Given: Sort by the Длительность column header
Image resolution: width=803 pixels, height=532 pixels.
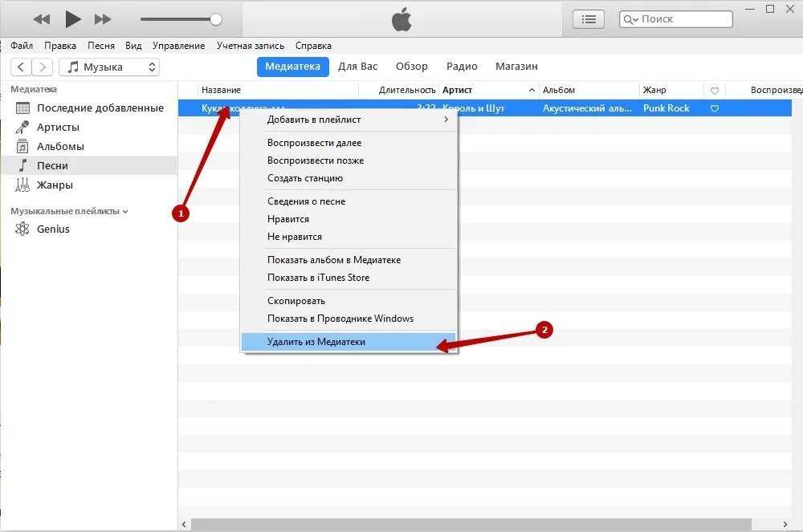Looking at the screenshot, I should pos(398,90).
